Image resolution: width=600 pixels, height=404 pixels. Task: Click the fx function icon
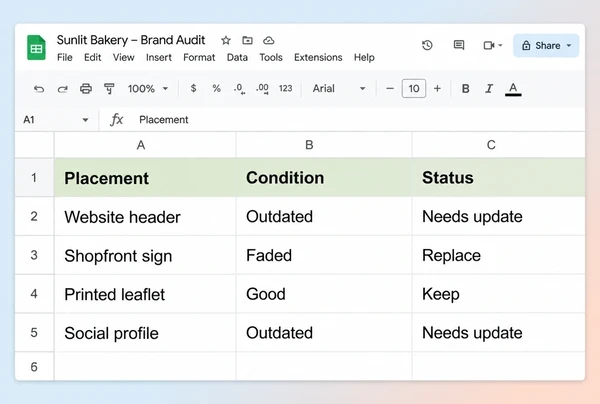[x=117, y=120]
